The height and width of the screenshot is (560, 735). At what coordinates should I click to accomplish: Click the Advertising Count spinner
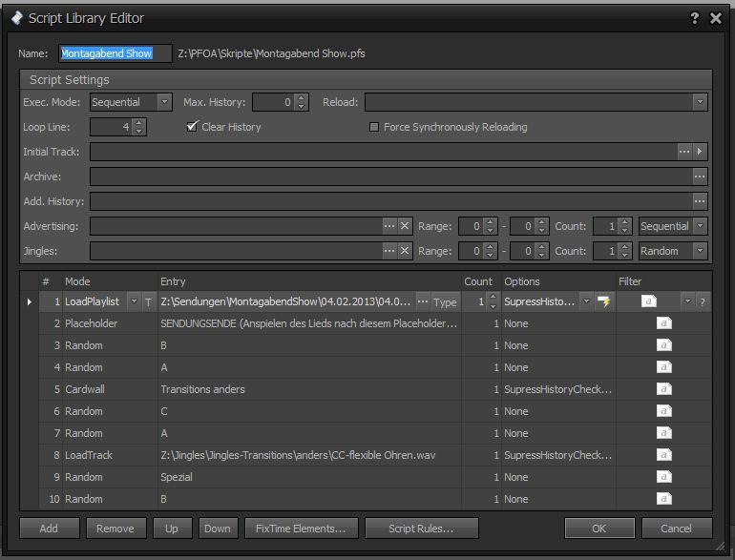[625, 226]
